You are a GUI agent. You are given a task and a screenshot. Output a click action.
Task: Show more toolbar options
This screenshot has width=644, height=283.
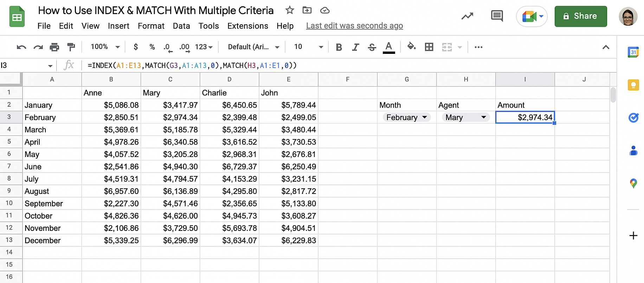478,47
